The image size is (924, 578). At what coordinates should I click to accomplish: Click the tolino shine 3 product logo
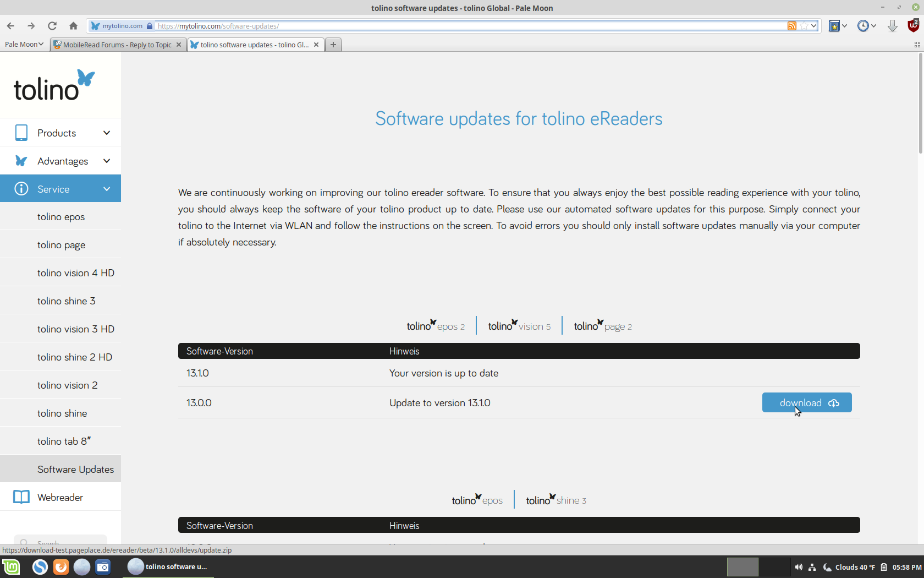click(x=556, y=500)
